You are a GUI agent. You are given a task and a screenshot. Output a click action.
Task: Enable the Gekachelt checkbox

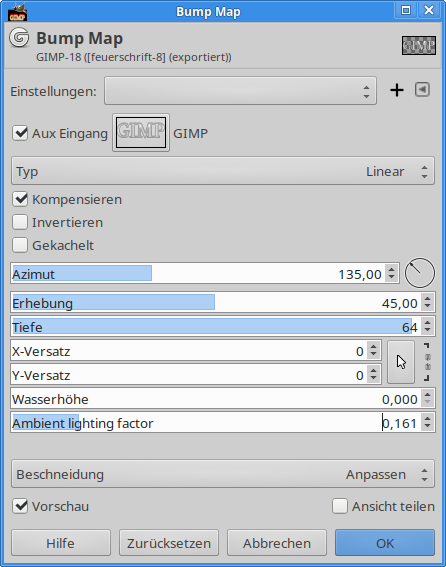(20, 245)
